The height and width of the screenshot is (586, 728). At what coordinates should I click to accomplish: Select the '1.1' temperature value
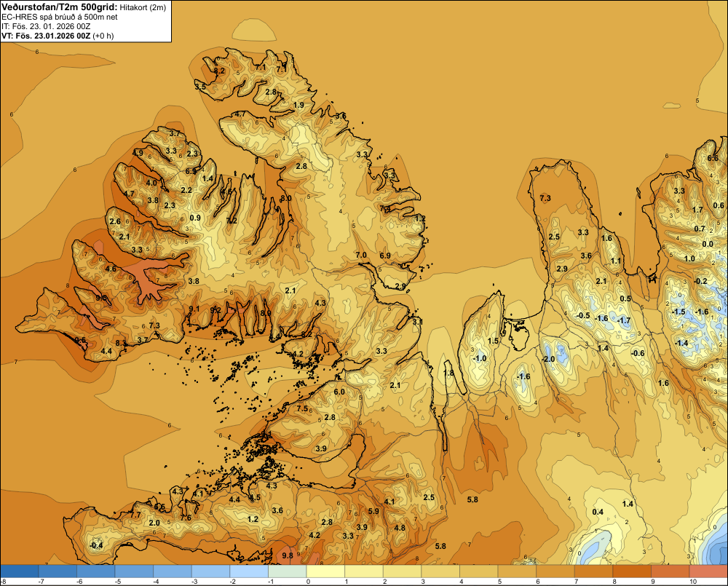tap(616, 261)
